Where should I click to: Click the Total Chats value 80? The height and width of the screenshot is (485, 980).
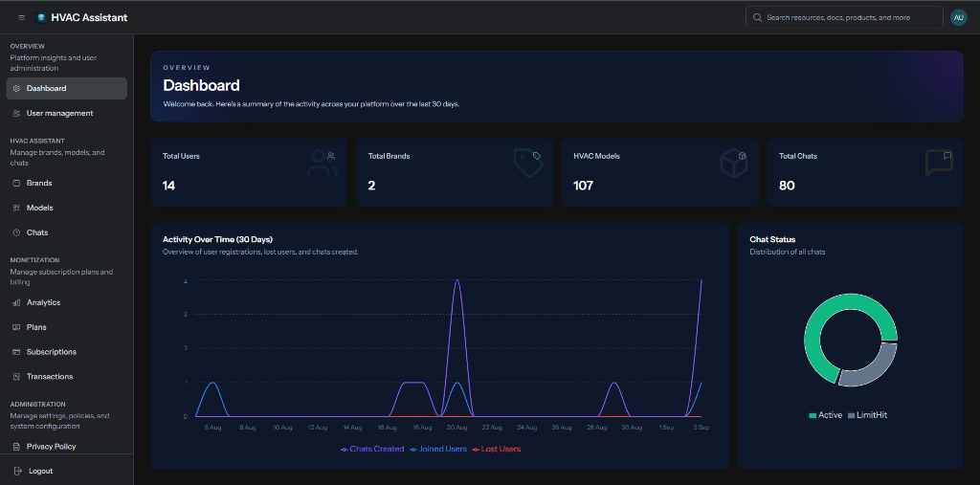point(787,186)
